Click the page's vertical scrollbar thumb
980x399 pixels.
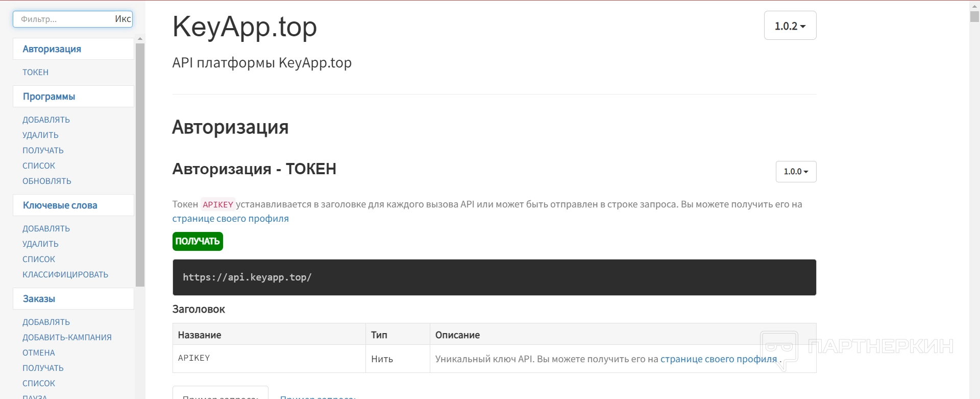click(x=974, y=16)
